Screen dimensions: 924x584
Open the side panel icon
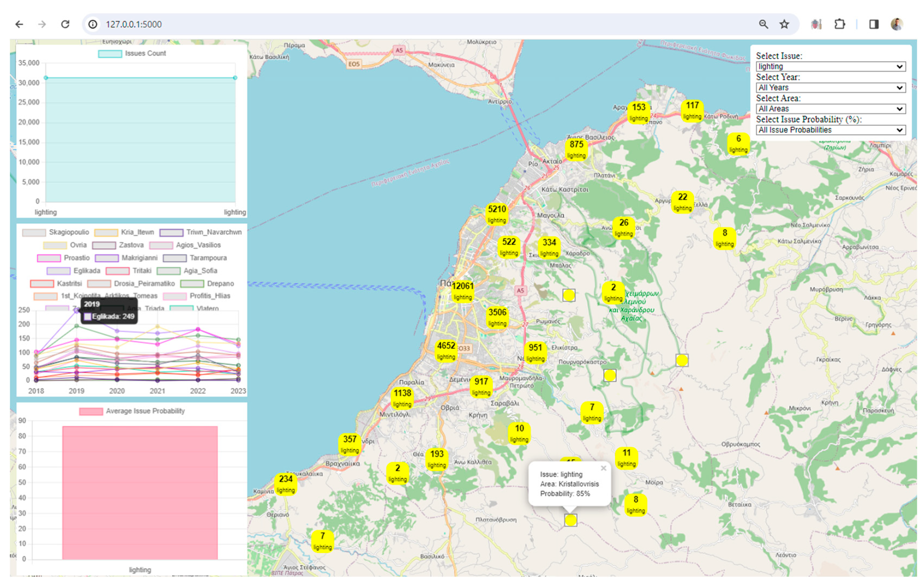coord(874,25)
